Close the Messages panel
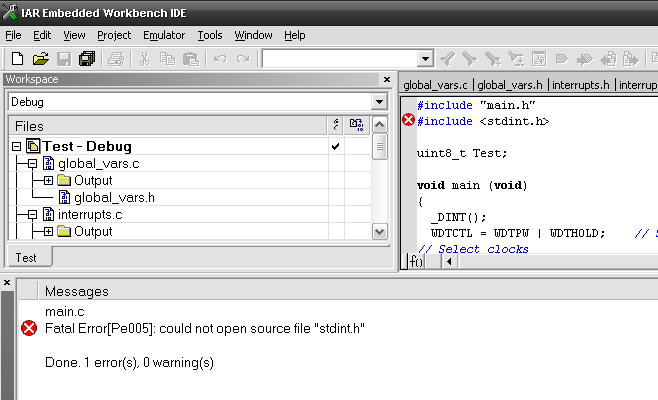This screenshot has height=400, width=658. click(7, 283)
